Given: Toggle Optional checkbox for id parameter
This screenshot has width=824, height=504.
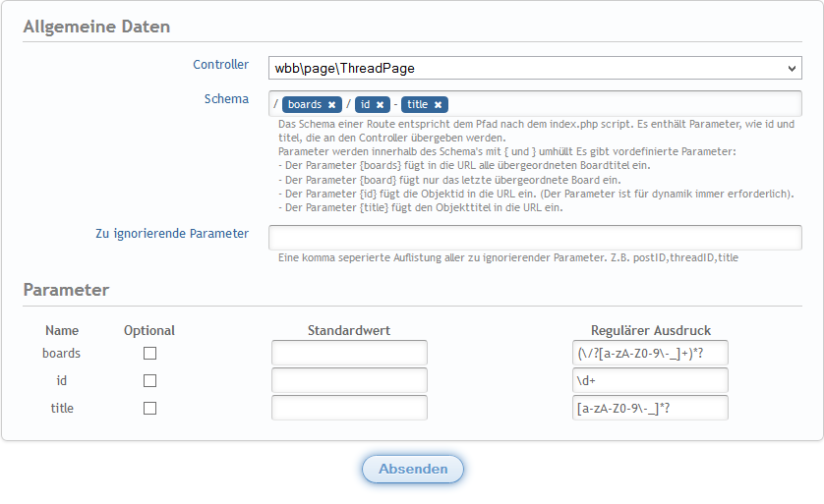Looking at the screenshot, I should [149, 380].
